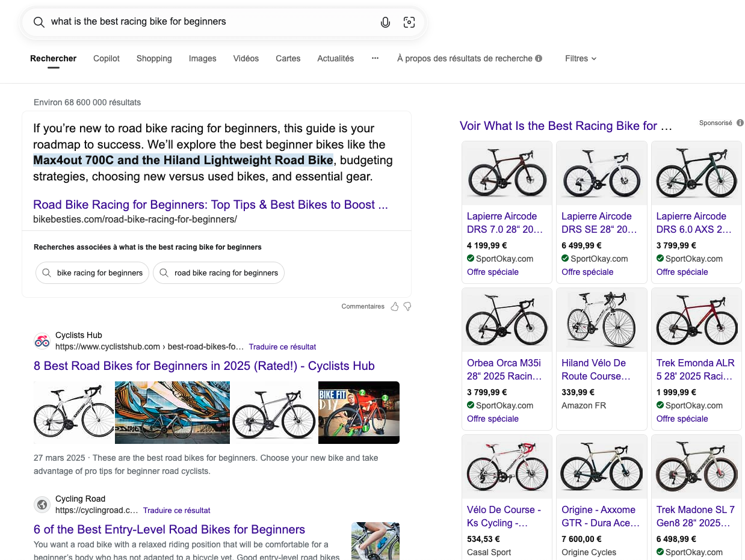The width and height of the screenshot is (745, 560).
Task: Click Lapierre Aircode DRS SE product title
Action: tap(599, 223)
